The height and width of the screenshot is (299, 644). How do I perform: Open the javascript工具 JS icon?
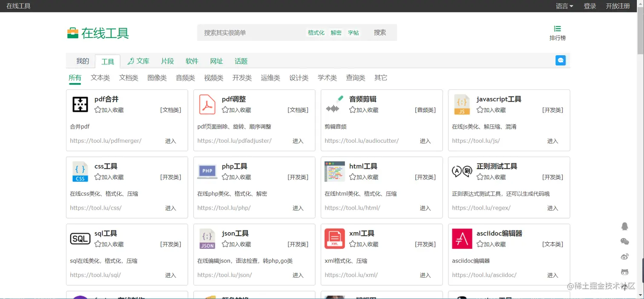(x=462, y=104)
